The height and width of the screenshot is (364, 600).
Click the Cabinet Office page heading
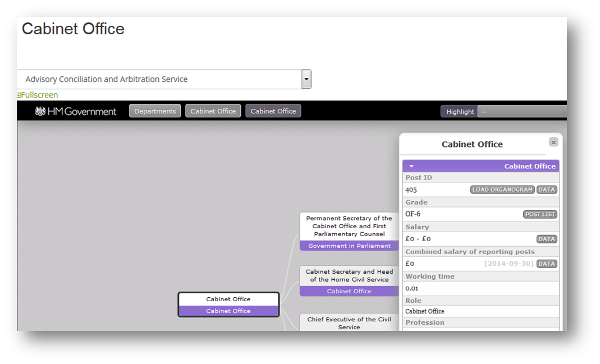[x=73, y=29]
